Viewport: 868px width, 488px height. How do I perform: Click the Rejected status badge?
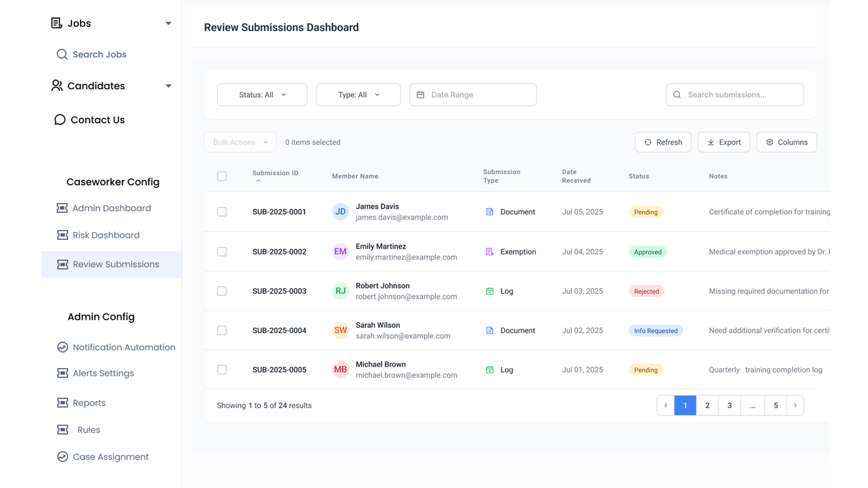[646, 291]
